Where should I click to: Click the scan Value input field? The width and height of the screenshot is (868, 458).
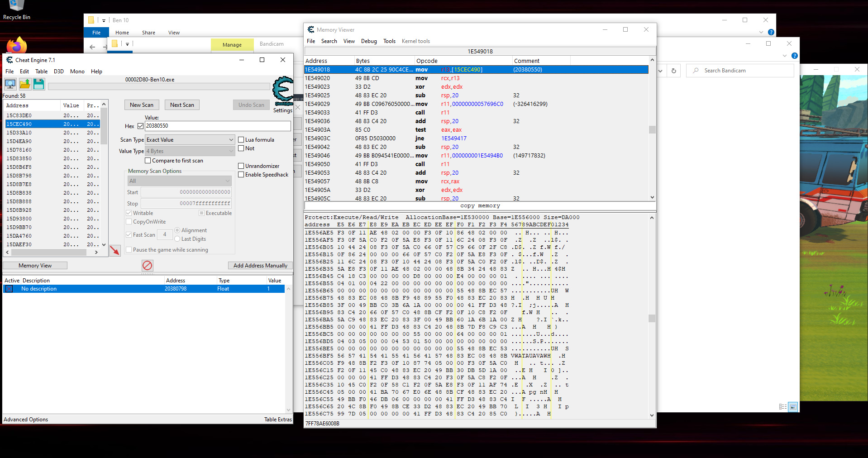tap(218, 126)
